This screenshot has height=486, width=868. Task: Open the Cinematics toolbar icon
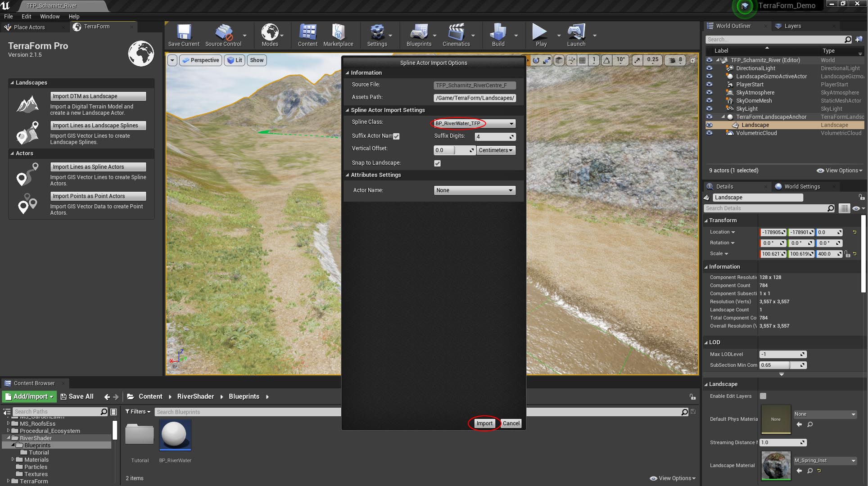(456, 35)
